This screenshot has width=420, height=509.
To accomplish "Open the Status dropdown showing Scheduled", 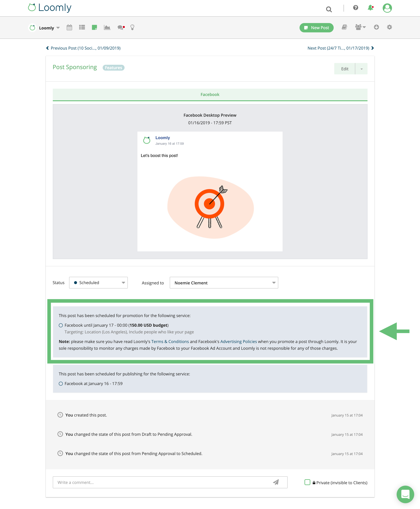I will click(x=98, y=282).
